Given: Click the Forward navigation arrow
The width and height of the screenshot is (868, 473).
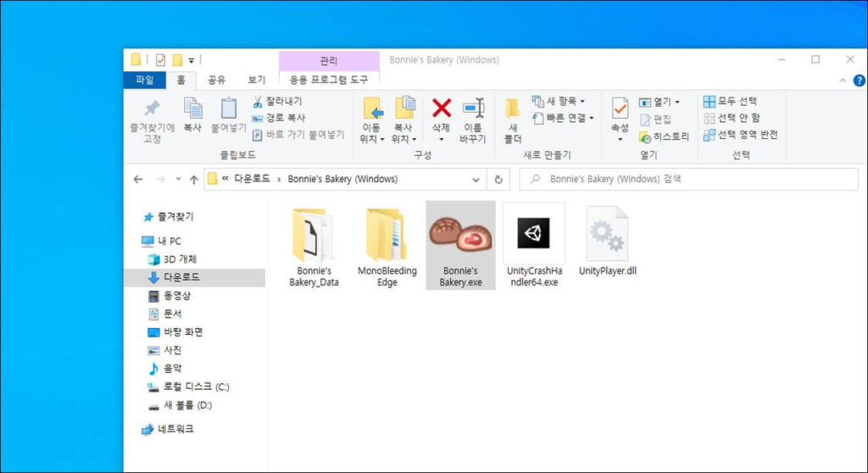Looking at the screenshot, I should point(160,180).
